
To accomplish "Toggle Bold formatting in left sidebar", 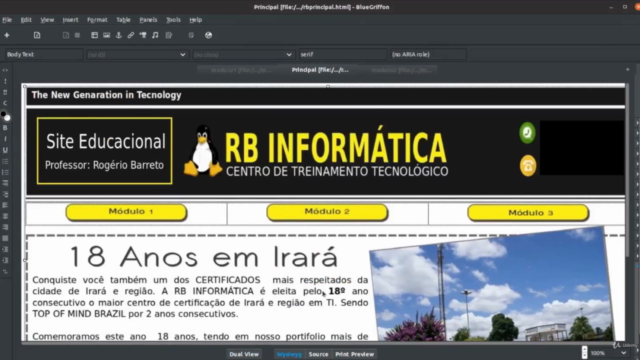I will tap(5, 128).
